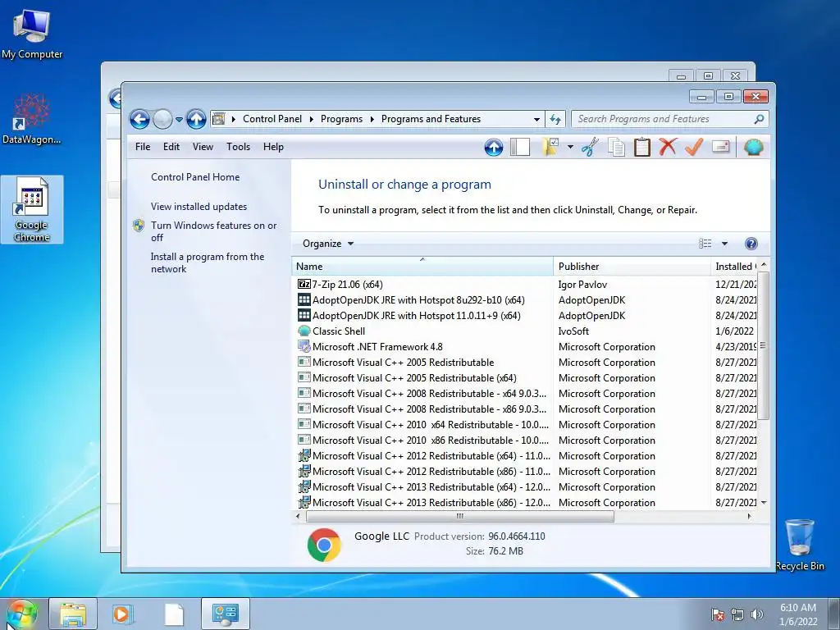Open the Help menu
The width and height of the screenshot is (840, 630).
tap(273, 147)
